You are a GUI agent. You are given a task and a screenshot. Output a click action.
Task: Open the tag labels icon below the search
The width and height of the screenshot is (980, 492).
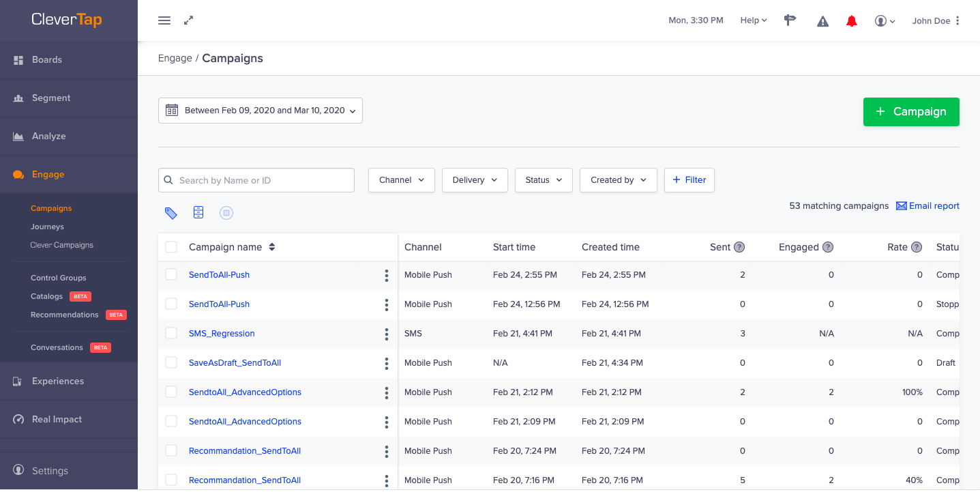tap(171, 212)
